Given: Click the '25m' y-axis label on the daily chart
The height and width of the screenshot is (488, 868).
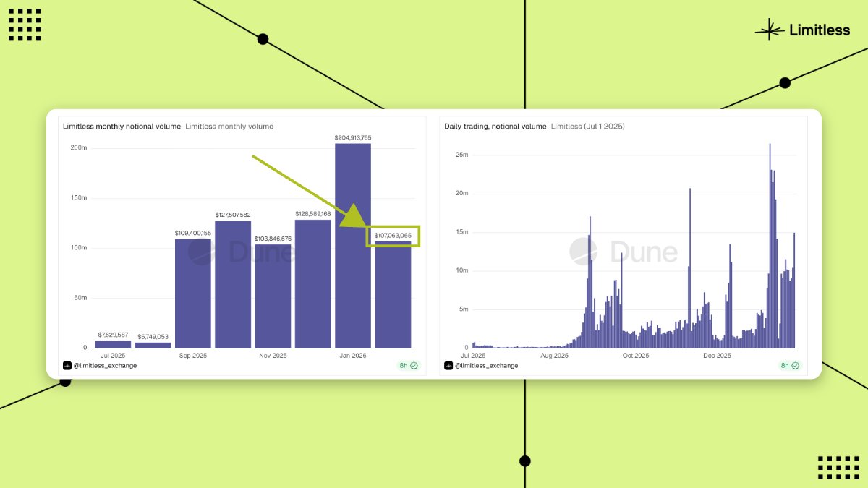Looking at the screenshot, I should tap(461, 155).
